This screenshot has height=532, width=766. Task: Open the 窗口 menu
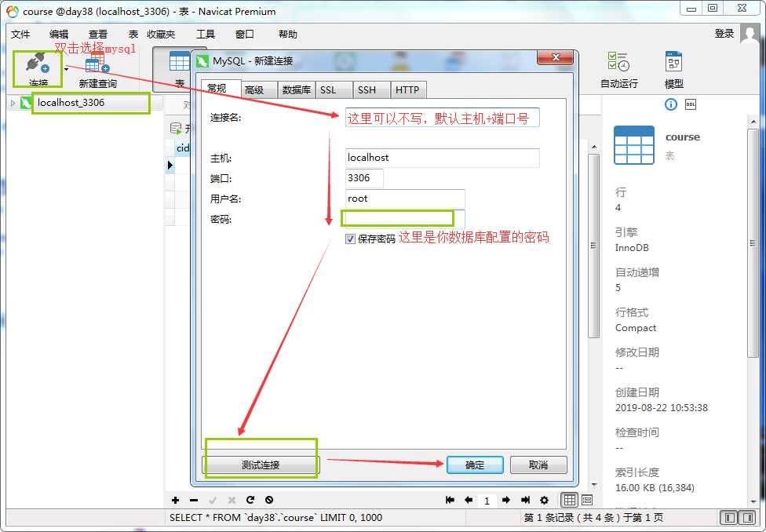(x=244, y=35)
